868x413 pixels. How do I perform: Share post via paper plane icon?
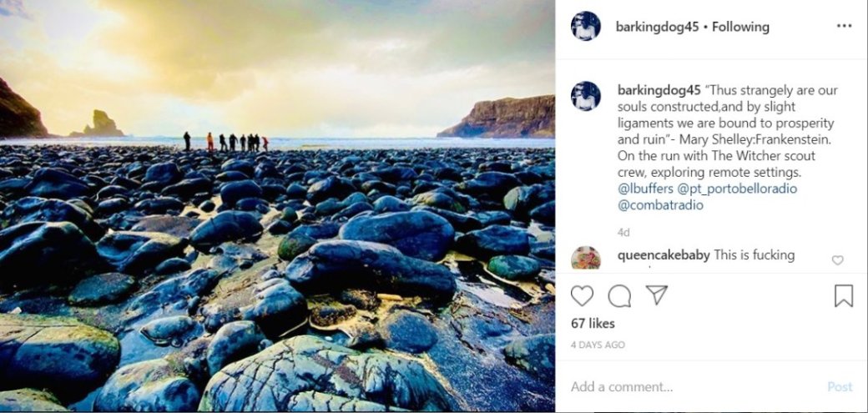coord(657,295)
